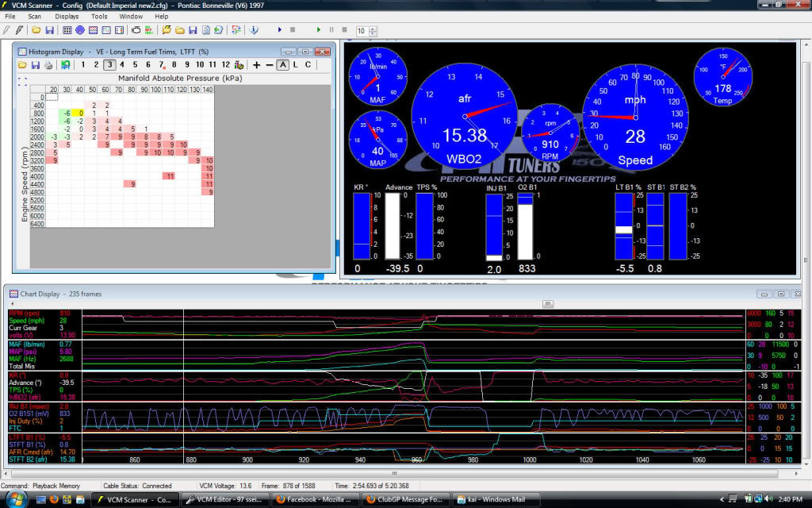This screenshot has height=508, width=812.
Task: Switch to histogram 2
Action: (96, 65)
